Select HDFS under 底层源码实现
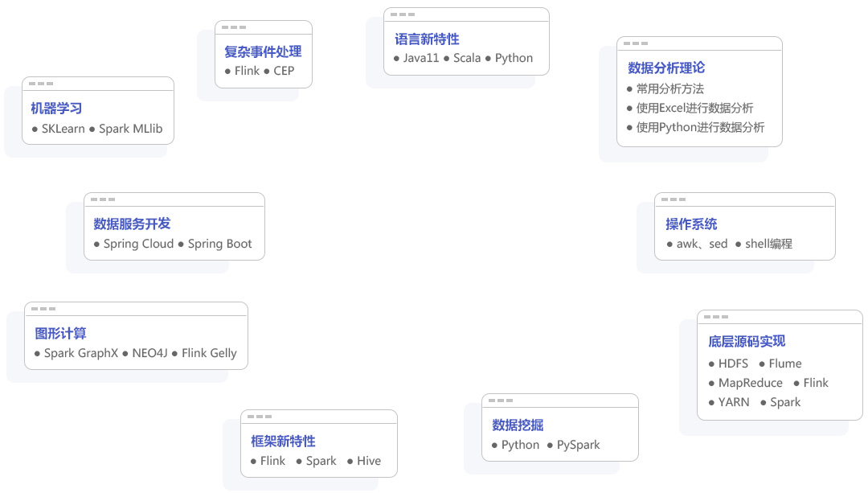The height and width of the screenshot is (493, 868). (x=733, y=364)
